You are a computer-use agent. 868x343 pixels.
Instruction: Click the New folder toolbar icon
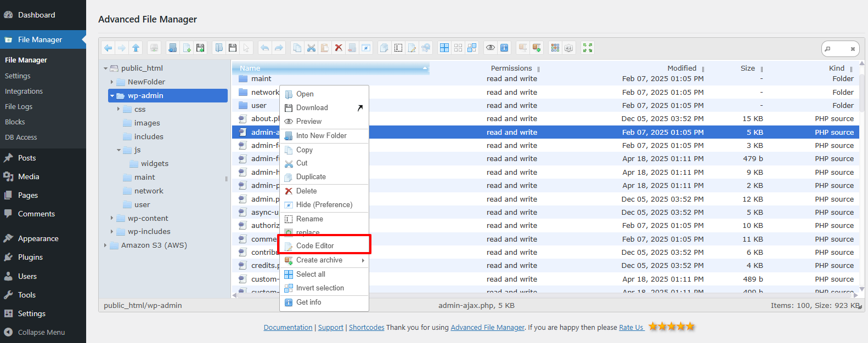[x=172, y=48]
